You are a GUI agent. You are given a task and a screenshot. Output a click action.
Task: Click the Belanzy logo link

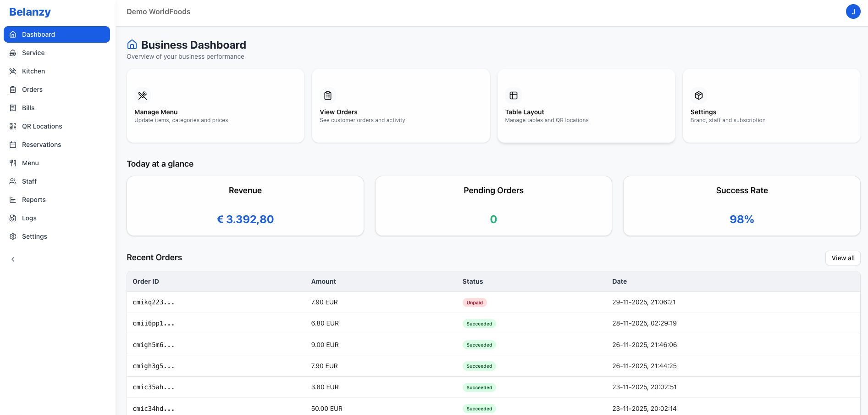pyautogui.click(x=30, y=11)
